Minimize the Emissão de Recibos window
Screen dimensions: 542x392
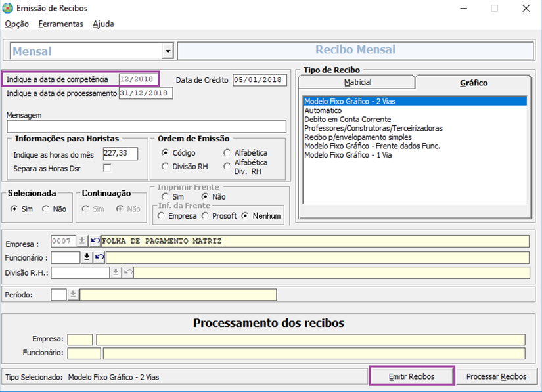(464, 9)
